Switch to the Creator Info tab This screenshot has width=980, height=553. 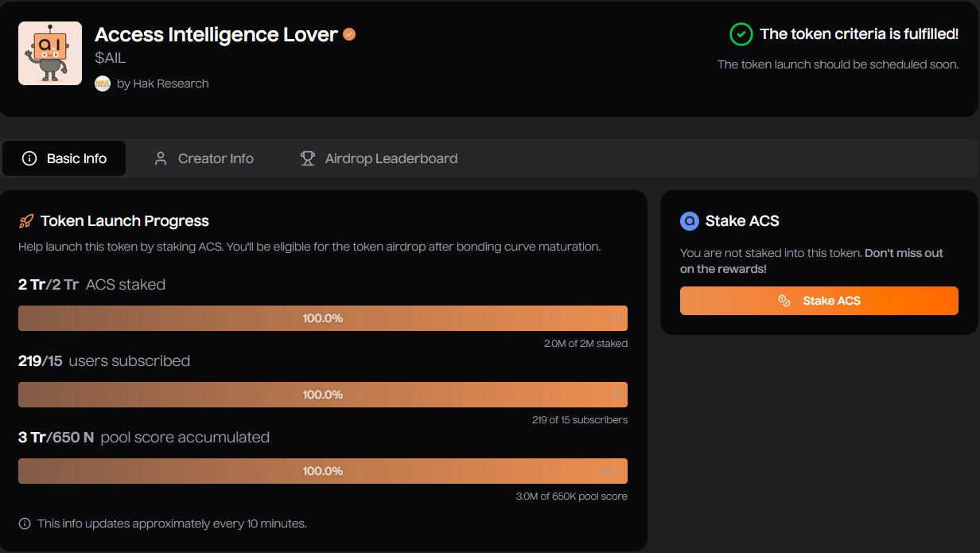204,158
